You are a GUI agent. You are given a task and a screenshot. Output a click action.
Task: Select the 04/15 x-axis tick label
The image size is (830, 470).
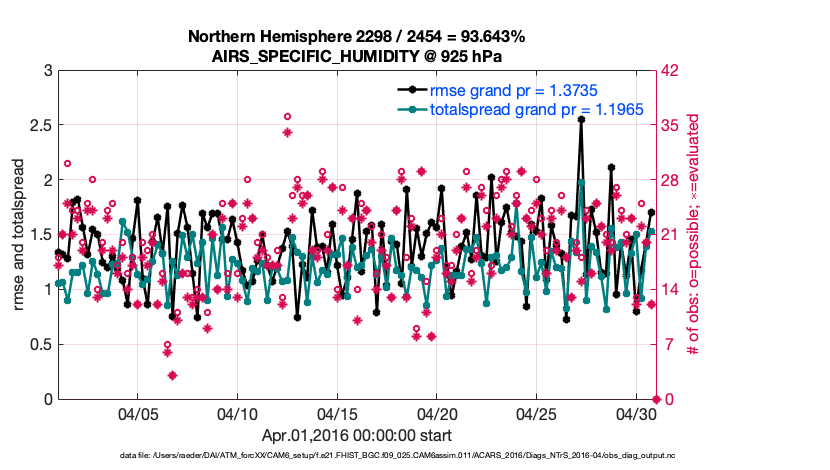[x=337, y=413]
